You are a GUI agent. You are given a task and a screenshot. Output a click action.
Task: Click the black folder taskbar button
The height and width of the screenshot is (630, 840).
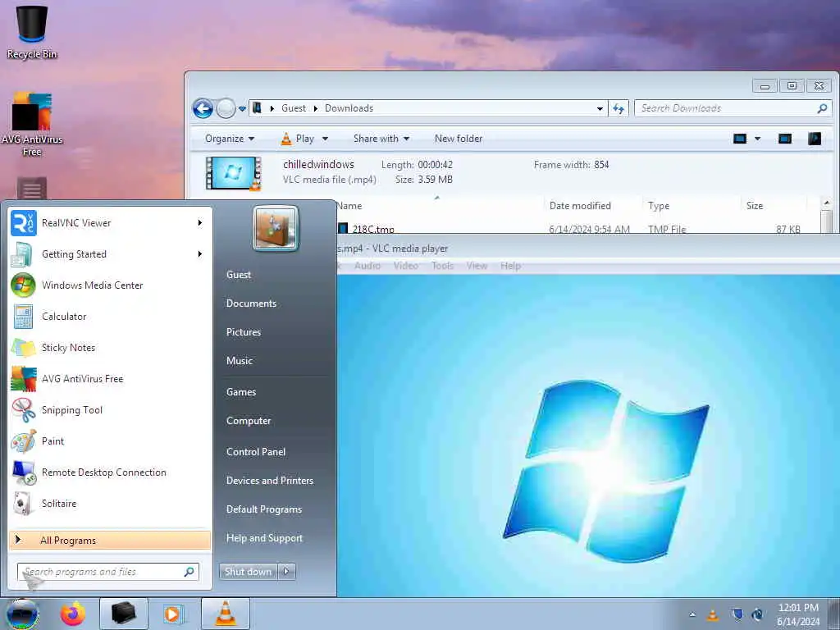point(124,614)
